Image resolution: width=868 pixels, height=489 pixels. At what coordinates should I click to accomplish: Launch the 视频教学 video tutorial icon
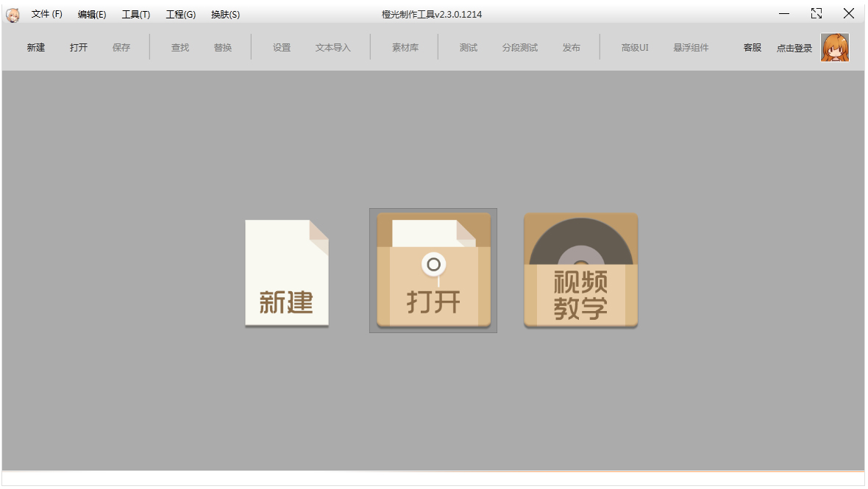coord(580,270)
